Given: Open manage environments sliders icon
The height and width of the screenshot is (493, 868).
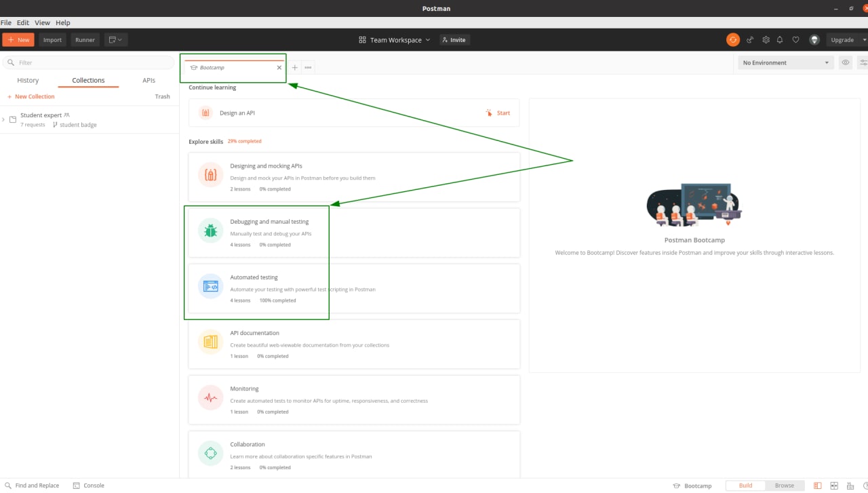Looking at the screenshot, I should tap(863, 62).
